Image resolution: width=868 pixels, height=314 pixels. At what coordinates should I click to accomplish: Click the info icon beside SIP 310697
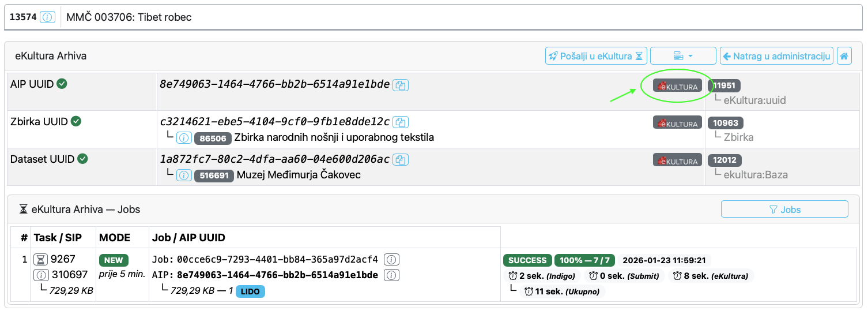[41, 275]
